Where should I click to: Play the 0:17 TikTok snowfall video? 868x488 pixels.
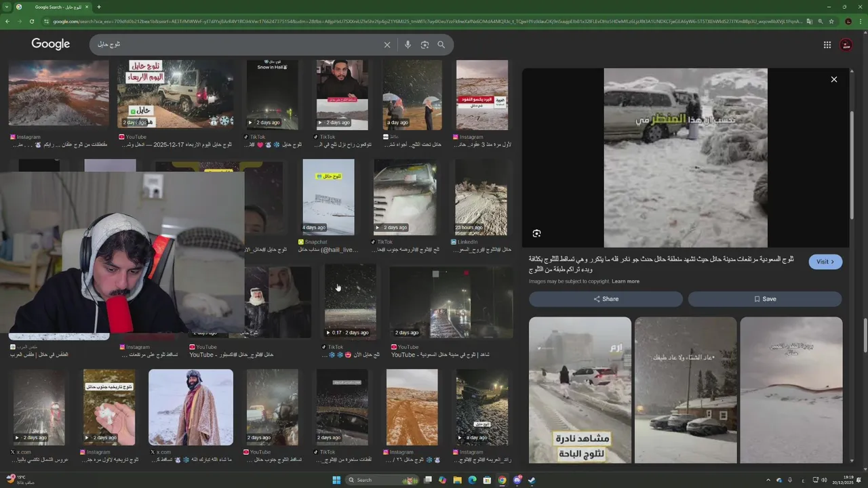(x=350, y=302)
